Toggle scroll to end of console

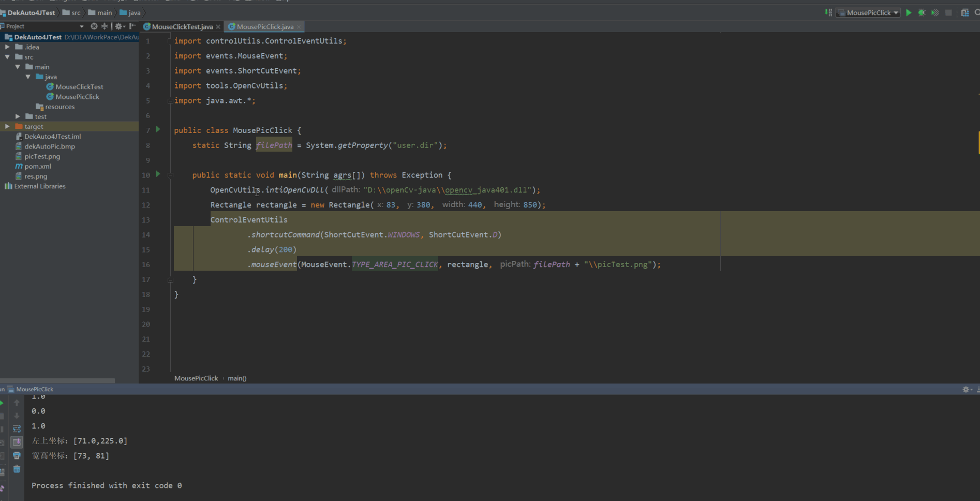(17, 442)
